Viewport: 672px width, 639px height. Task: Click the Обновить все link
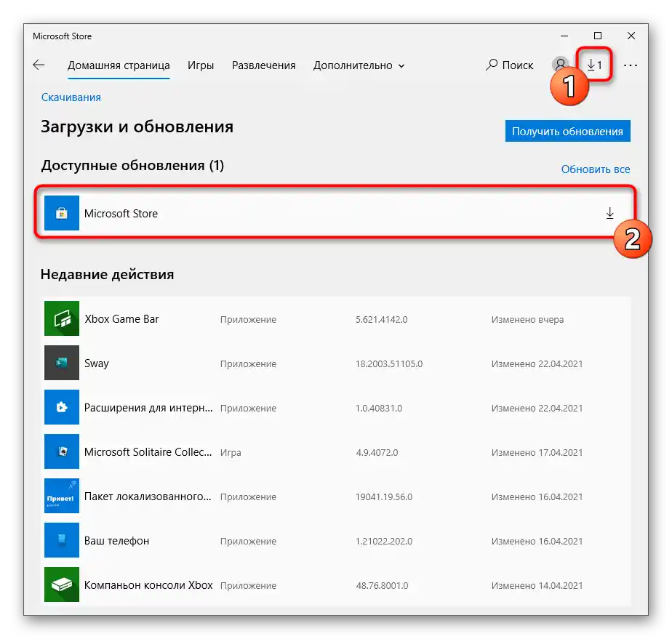tap(596, 169)
